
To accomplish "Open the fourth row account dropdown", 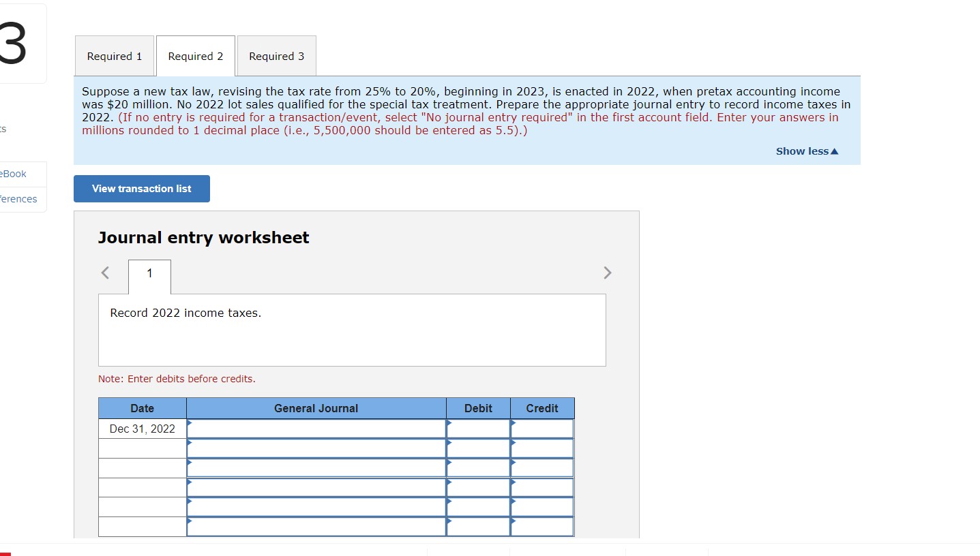I will point(316,487).
